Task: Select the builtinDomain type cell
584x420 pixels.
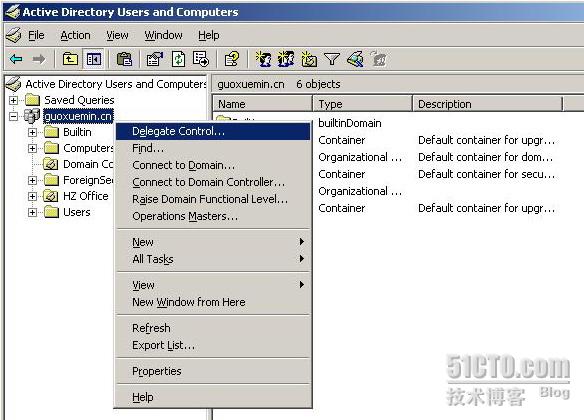Action: [350, 123]
